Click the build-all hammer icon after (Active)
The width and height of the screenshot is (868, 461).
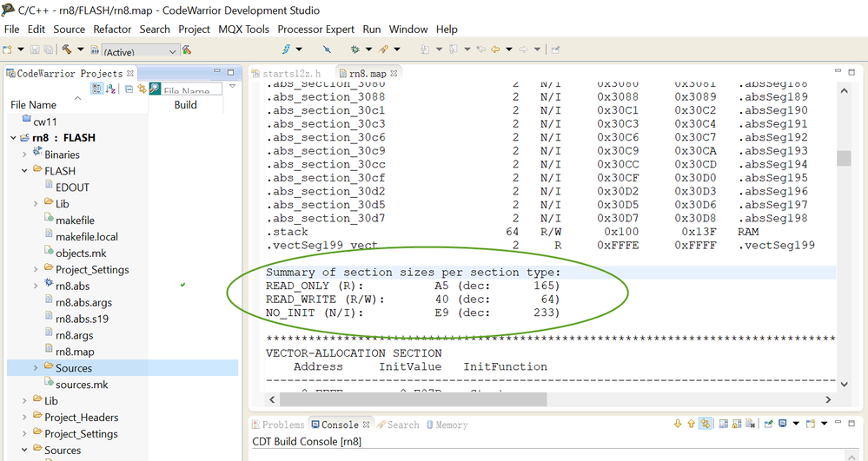(187, 49)
